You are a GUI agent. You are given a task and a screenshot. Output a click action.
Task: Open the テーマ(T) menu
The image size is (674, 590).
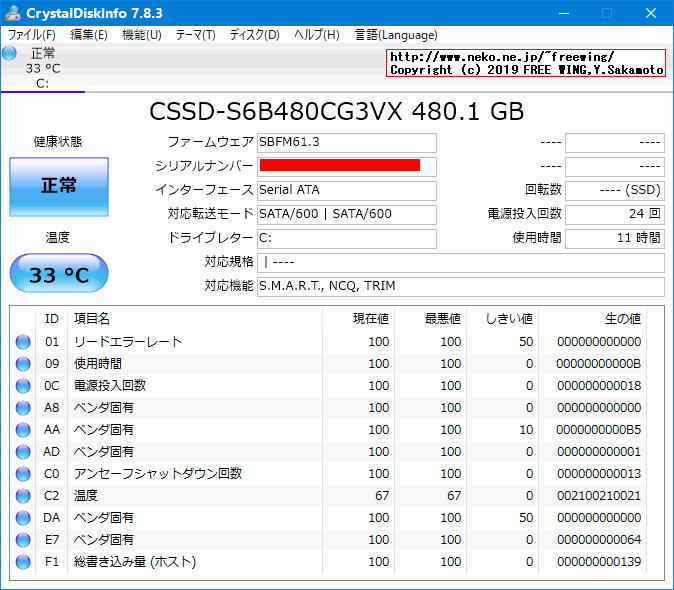(x=196, y=35)
